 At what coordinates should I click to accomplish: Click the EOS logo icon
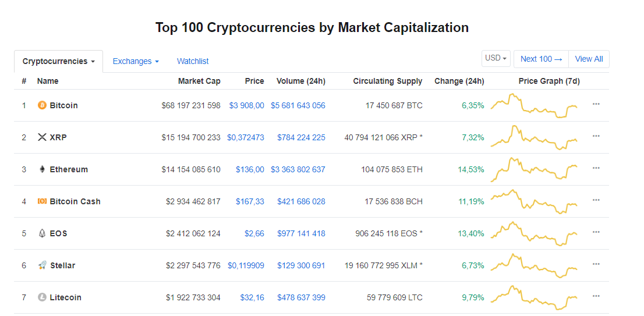(x=42, y=233)
